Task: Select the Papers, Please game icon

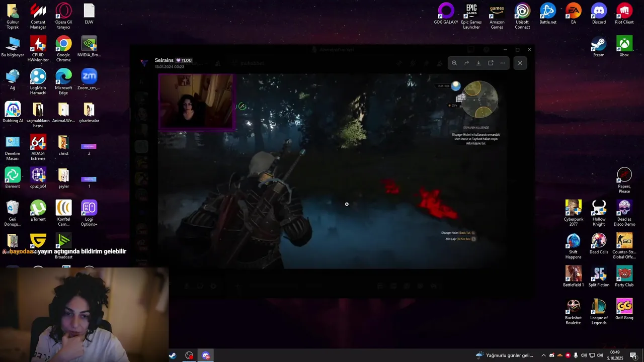Action: (x=624, y=180)
